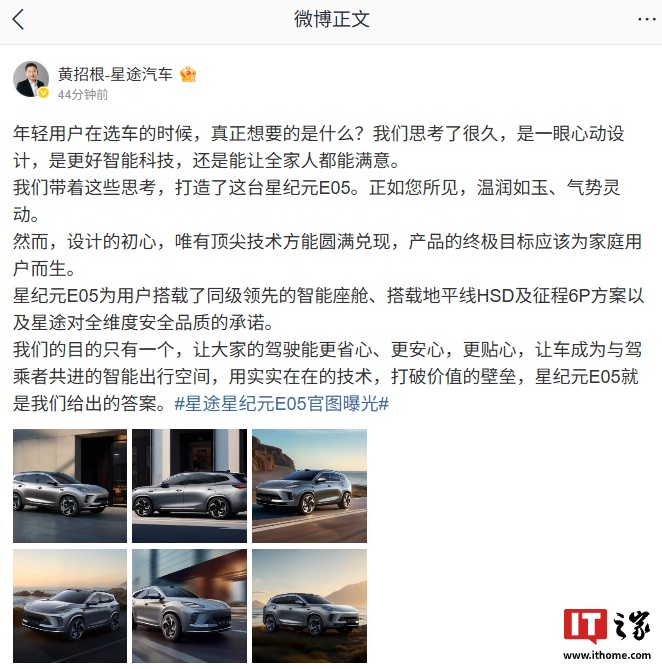Open fourth photo with sunset seaside car

tap(70, 606)
